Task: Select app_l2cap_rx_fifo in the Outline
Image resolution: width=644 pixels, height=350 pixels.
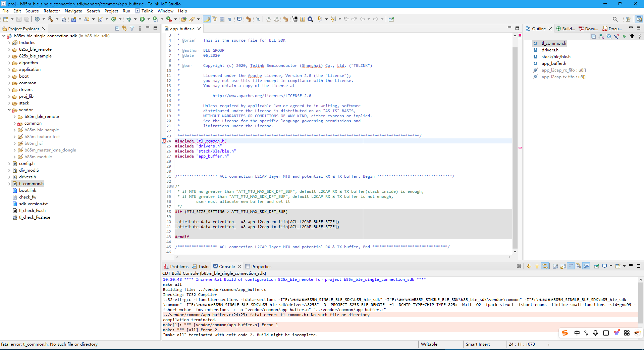Action: [563, 70]
